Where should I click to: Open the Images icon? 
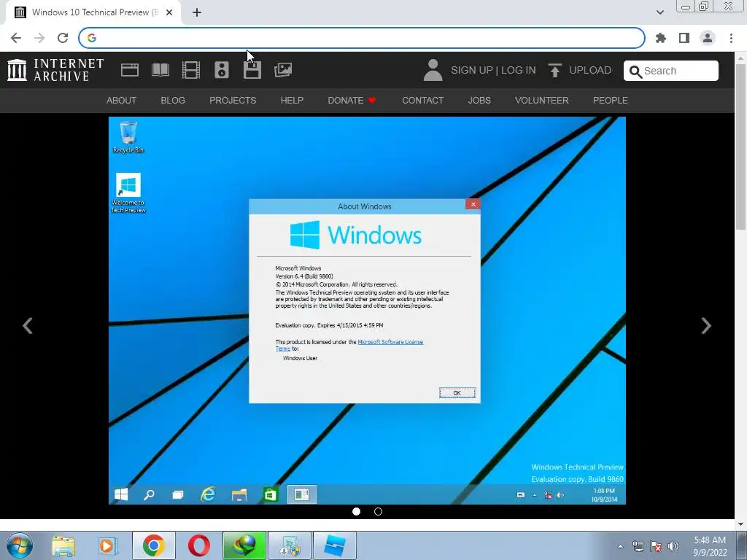coord(283,70)
